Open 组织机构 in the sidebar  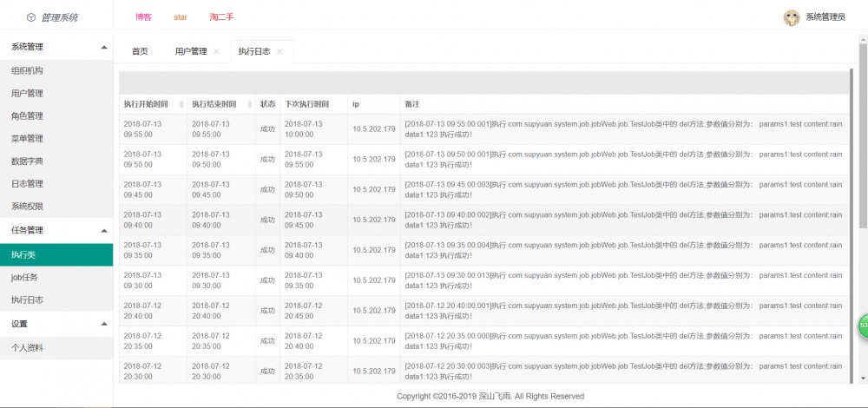click(56, 71)
